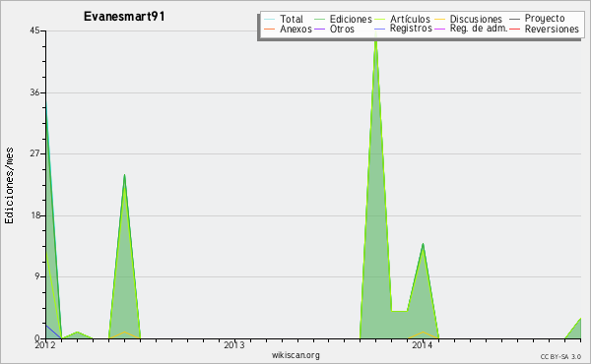Click the orange Anexos legend line swatch
The height and width of the screenshot is (364, 591).
pyautogui.click(x=270, y=29)
